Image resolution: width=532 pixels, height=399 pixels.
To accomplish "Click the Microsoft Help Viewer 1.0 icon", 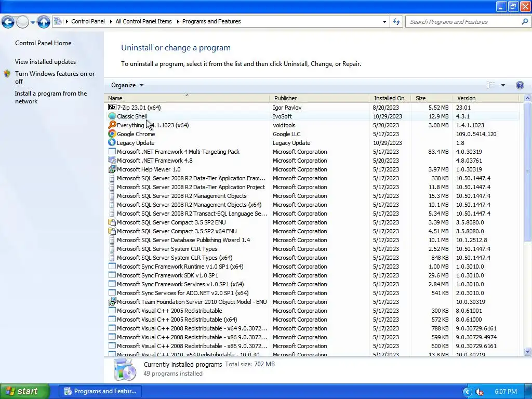I will (112, 169).
